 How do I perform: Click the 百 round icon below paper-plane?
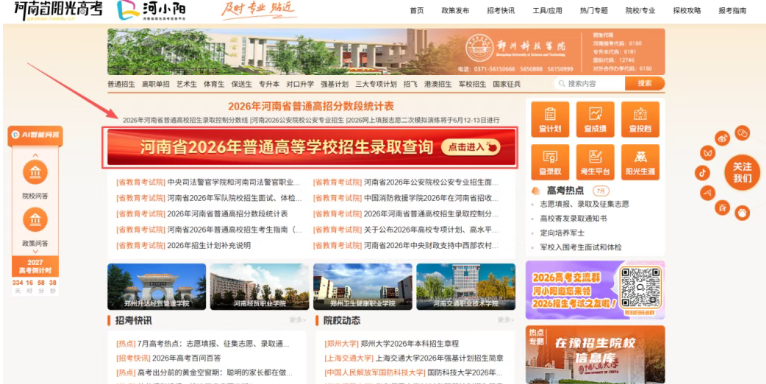pos(723,207)
